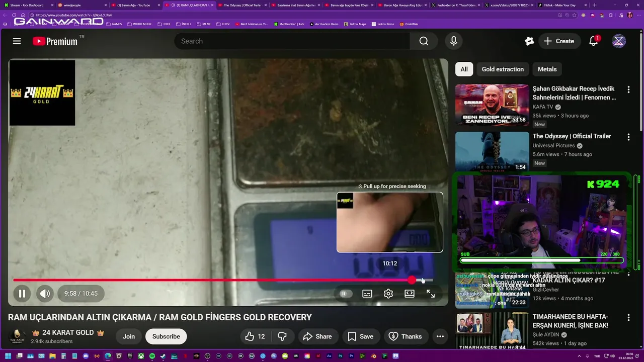Start voice search with the microphone

[x=453, y=41]
